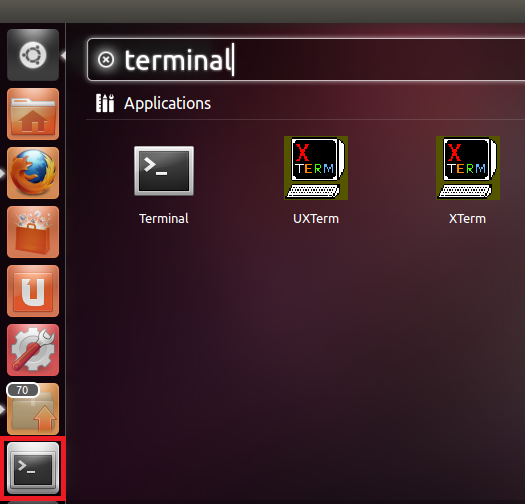Image resolution: width=525 pixels, height=504 pixels.
Task: Click the XTerm text label
Action: coord(467,219)
